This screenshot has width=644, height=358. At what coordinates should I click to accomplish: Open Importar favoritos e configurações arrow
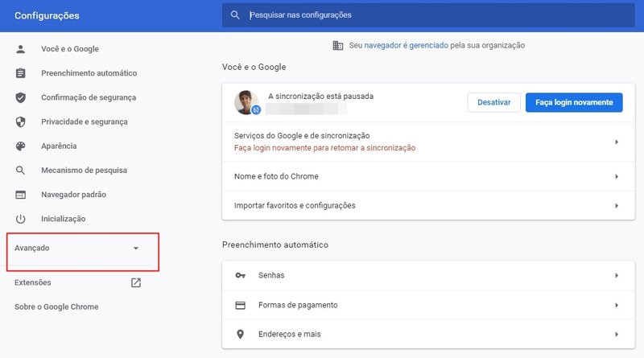pyautogui.click(x=617, y=206)
